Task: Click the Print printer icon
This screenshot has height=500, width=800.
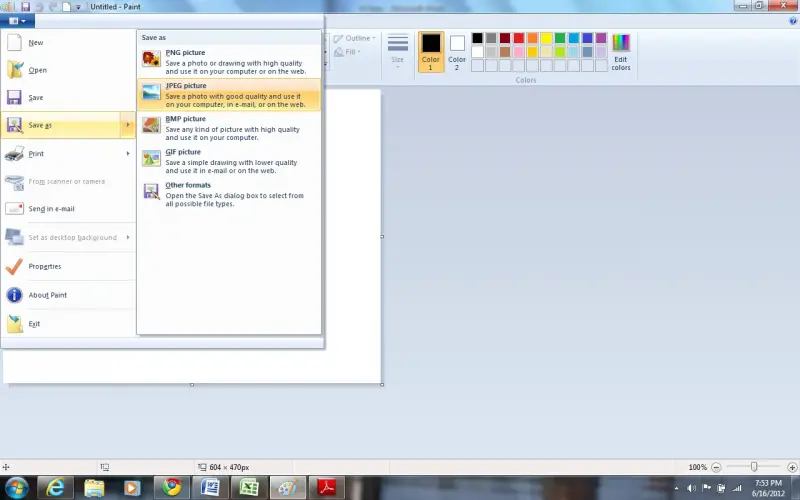Action: coord(14,154)
